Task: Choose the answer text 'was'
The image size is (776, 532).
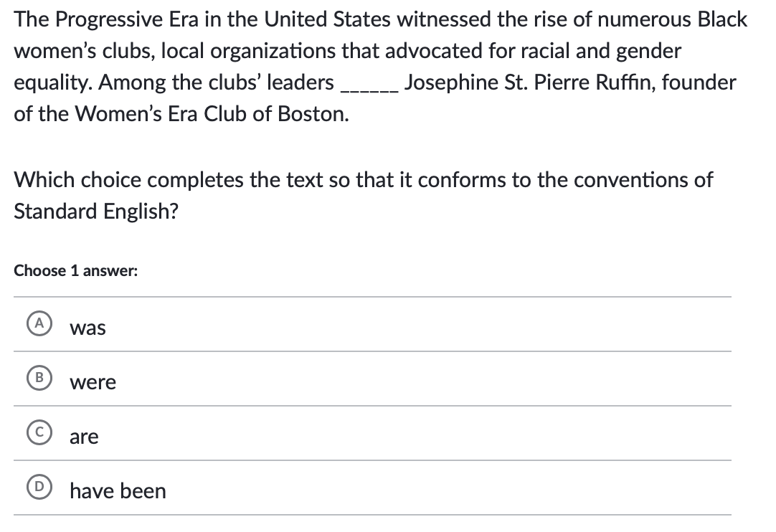Action: pos(87,328)
